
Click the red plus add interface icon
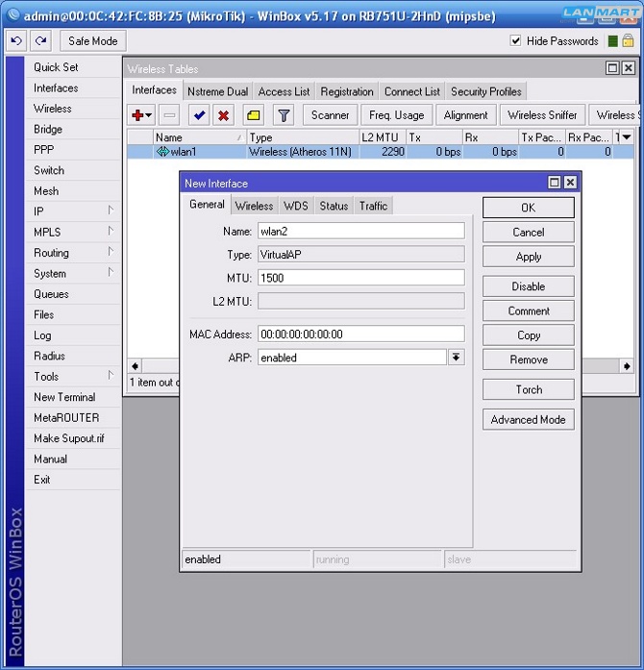(138, 115)
